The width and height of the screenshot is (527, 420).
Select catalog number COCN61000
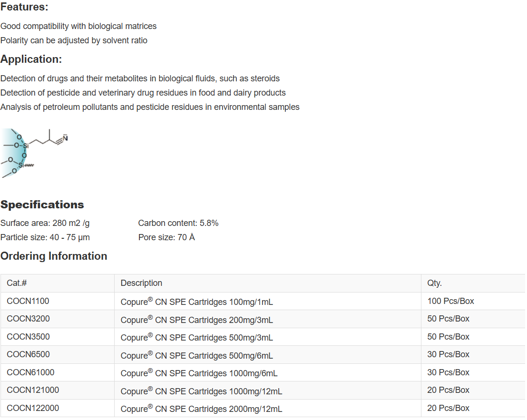point(30,372)
